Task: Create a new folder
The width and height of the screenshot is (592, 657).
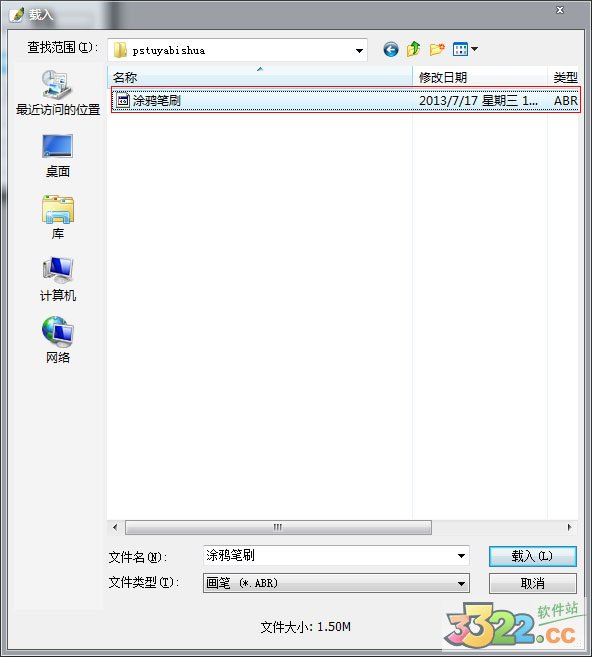Action: [437, 49]
